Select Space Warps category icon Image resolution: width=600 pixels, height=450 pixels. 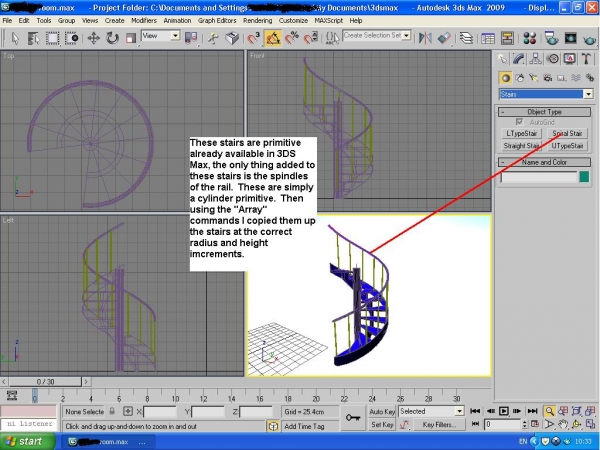click(576, 78)
